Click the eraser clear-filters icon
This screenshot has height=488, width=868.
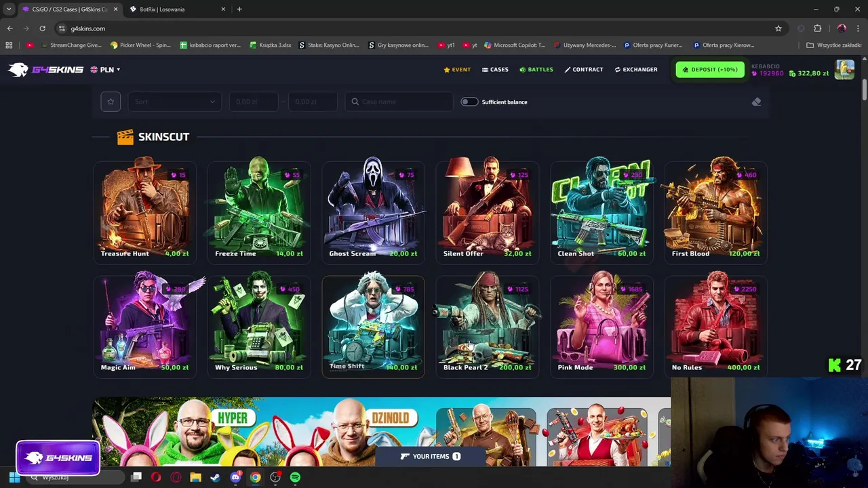click(x=756, y=102)
